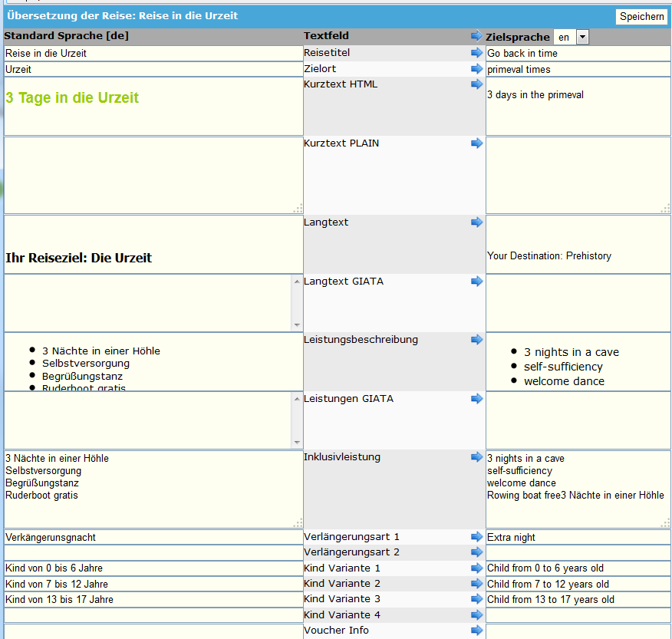Image resolution: width=672 pixels, height=639 pixels.
Task: Click the copy arrow next to Reisetitel
Action: 476,53
